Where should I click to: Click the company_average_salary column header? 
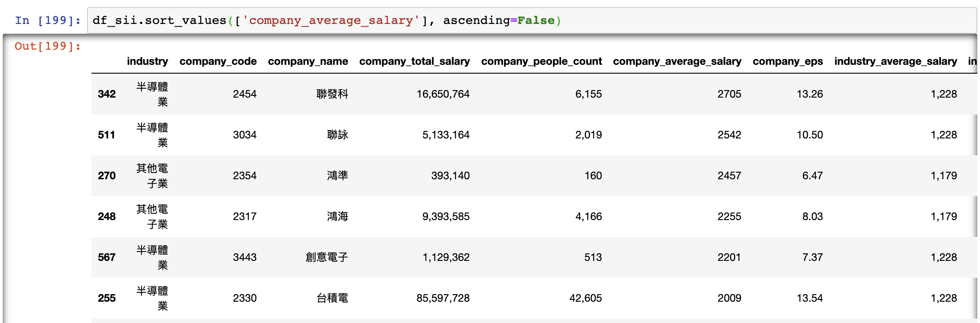[x=677, y=61]
